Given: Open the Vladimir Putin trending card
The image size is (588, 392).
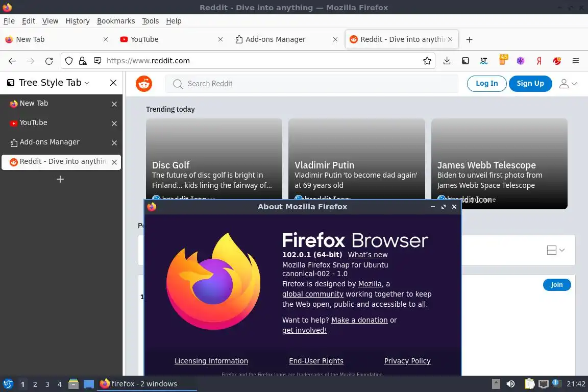Looking at the screenshot, I should [357, 159].
